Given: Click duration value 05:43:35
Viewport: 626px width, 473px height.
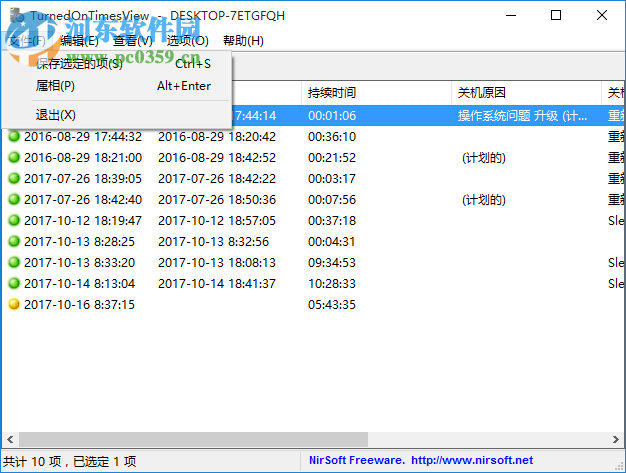Looking at the screenshot, I should coord(332,305).
